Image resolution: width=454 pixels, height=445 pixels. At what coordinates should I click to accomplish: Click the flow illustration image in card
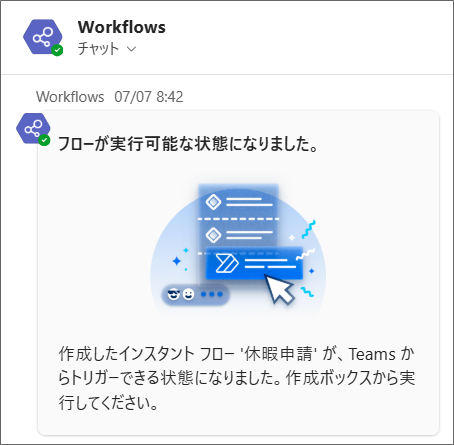(238, 249)
